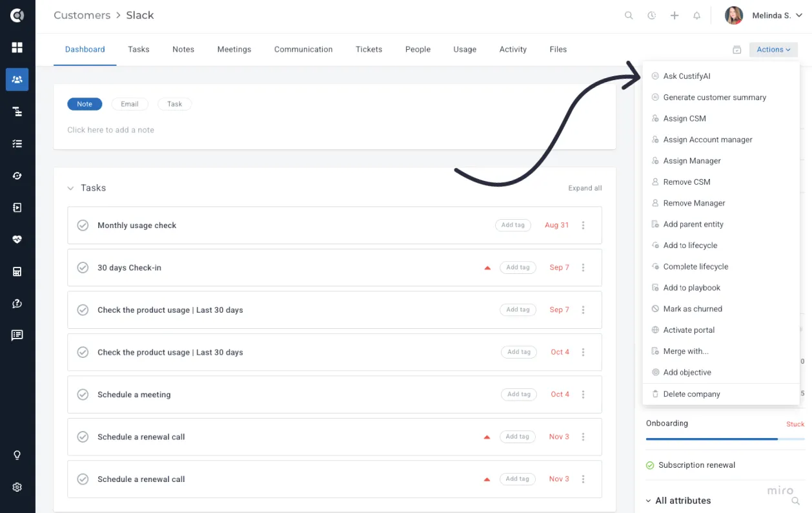
Task: Add tag to Monthly usage check
Action: click(513, 225)
